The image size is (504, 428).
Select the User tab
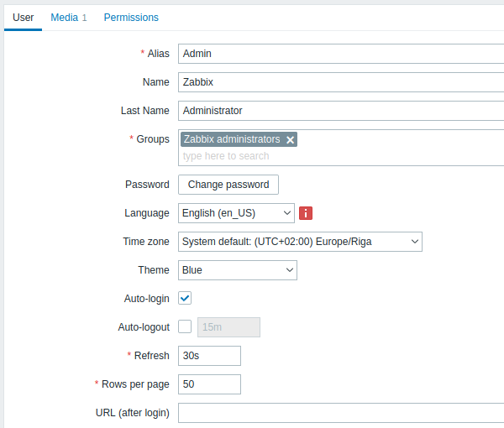click(23, 17)
